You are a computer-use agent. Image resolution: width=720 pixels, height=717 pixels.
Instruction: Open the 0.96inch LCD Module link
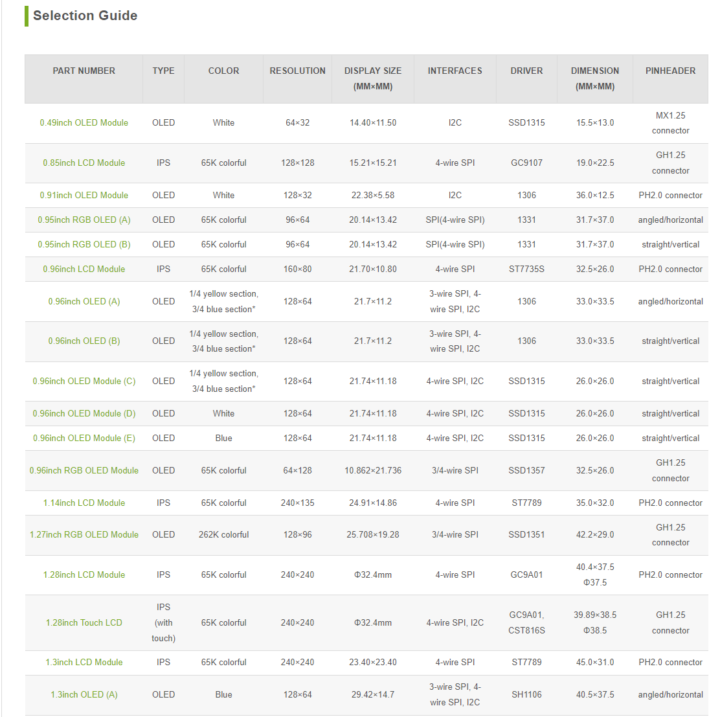pos(84,269)
